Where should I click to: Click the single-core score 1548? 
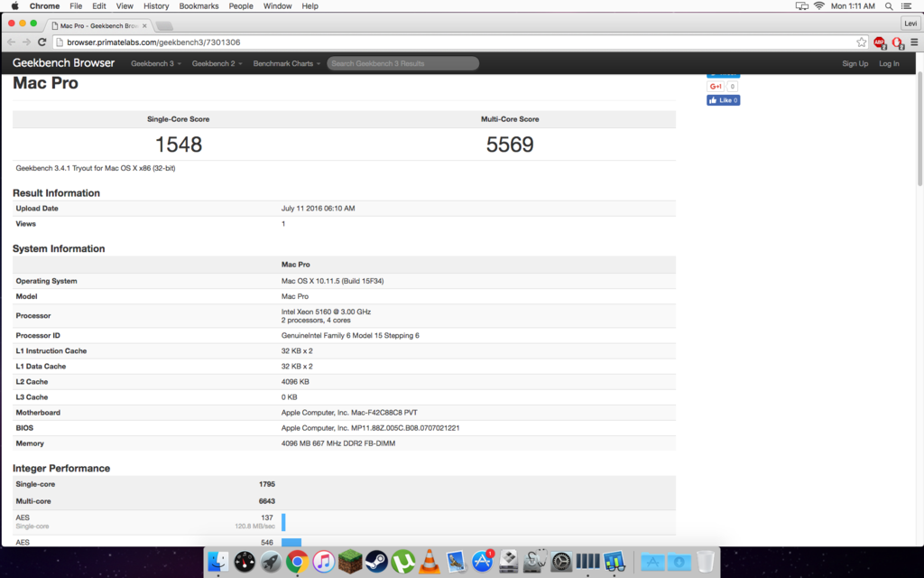tap(179, 144)
